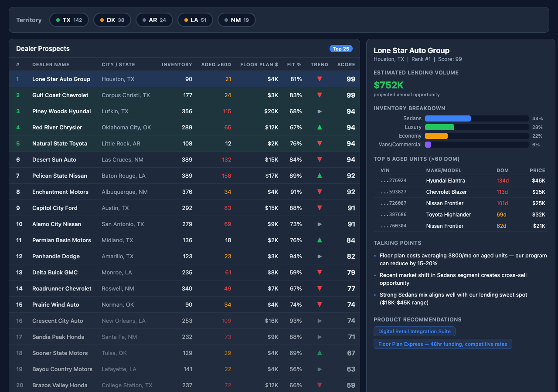
Task: Sort by the Aged >60D column header
Action: 216,64
